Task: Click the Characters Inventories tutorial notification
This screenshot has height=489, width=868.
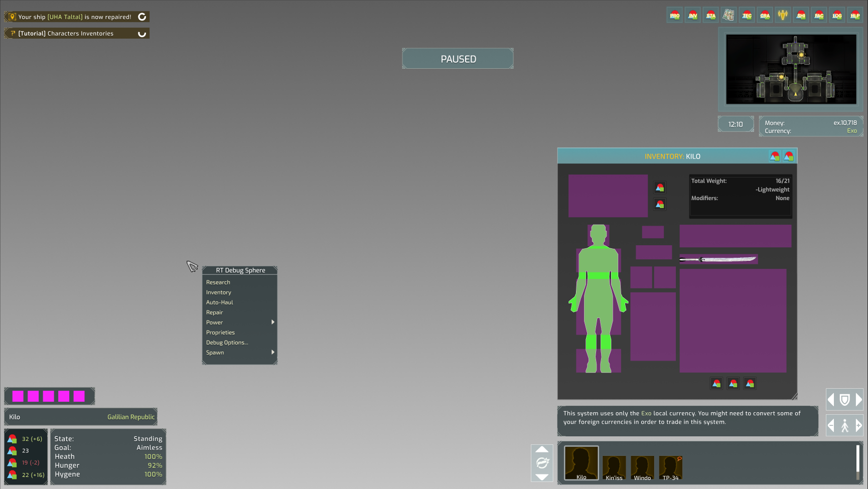Action: (76, 34)
